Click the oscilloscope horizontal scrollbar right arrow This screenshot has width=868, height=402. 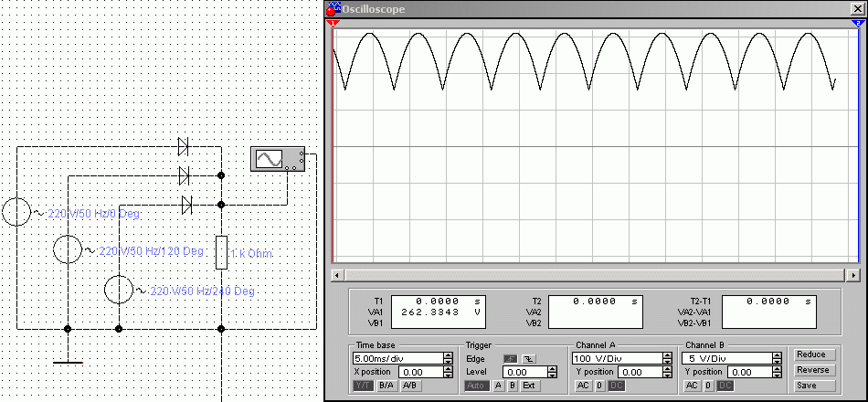(852, 274)
